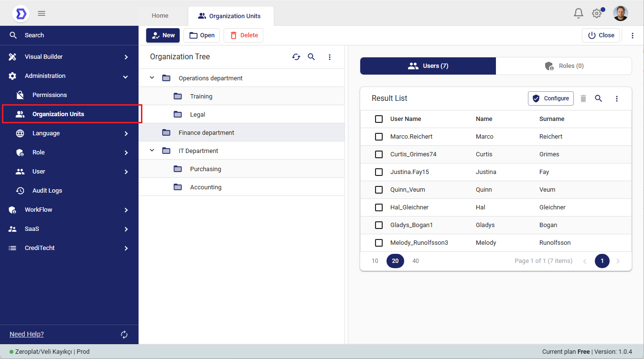Open Result List three-dot menu
This screenshot has height=359, width=644.
pyautogui.click(x=617, y=98)
